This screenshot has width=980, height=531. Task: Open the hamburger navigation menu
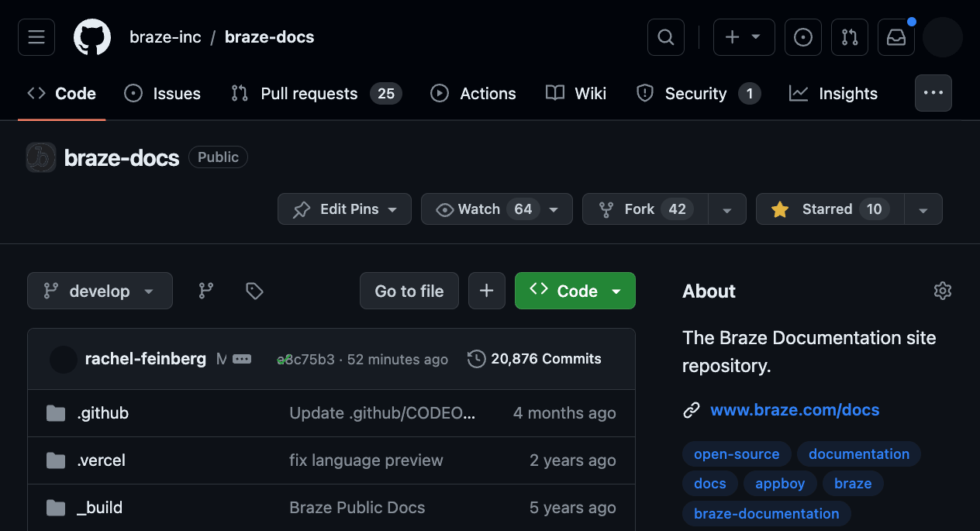(x=36, y=37)
